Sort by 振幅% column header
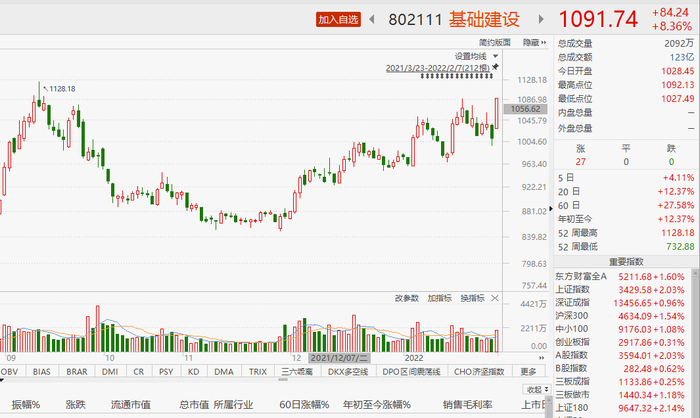 [x=26, y=405]
